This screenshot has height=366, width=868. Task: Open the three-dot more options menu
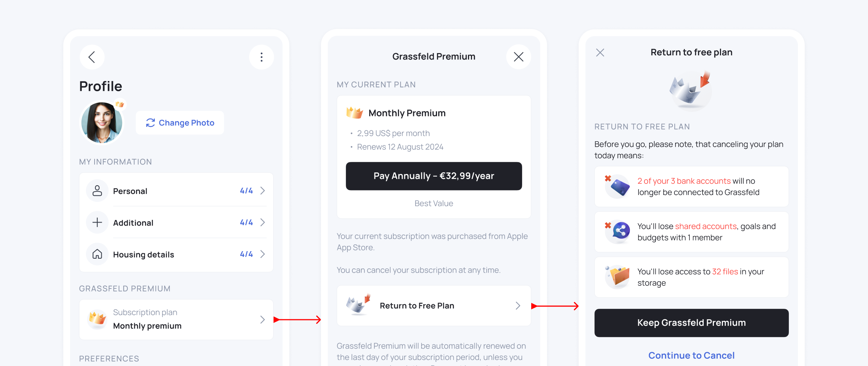click(x=261, y=57)
